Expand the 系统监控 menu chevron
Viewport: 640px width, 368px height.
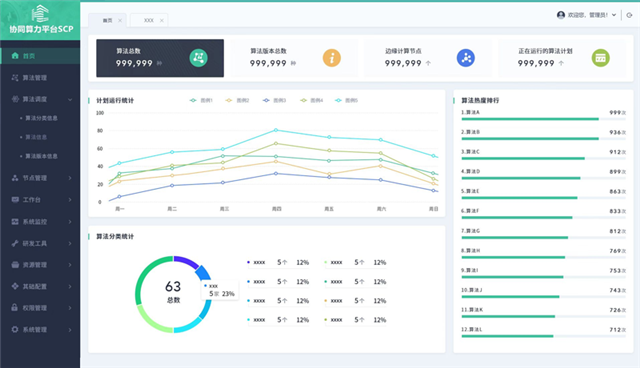pyautogui.click(x=70, y=222)
